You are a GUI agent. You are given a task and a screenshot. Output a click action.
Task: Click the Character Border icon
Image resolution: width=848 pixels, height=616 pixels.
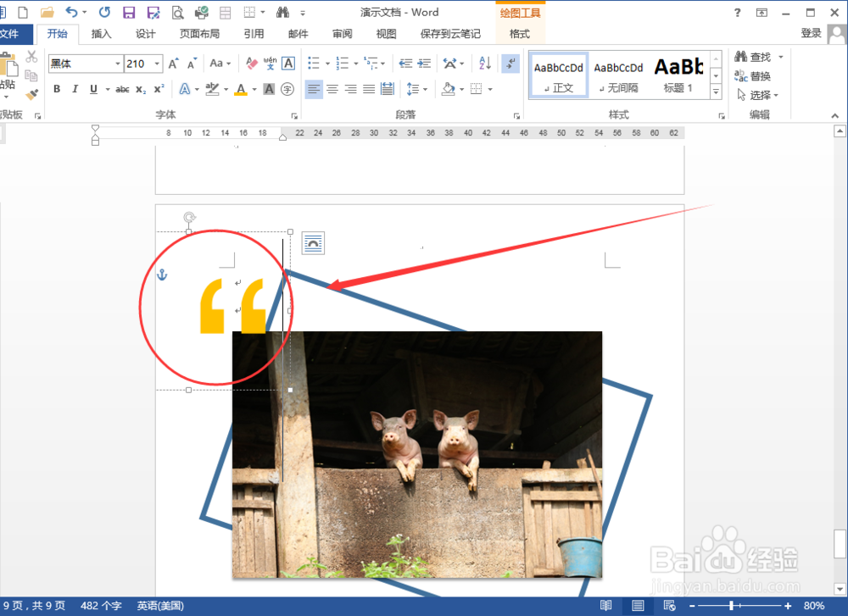[288, 64]
